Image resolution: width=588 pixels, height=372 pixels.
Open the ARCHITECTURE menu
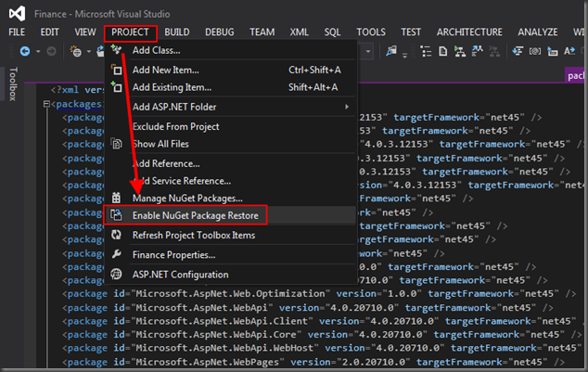coord(469,32)
